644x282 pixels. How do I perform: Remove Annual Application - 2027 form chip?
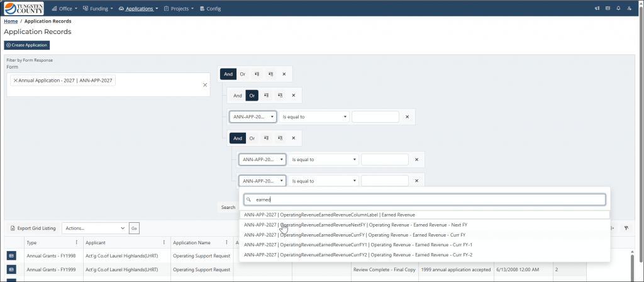[16, 81]
